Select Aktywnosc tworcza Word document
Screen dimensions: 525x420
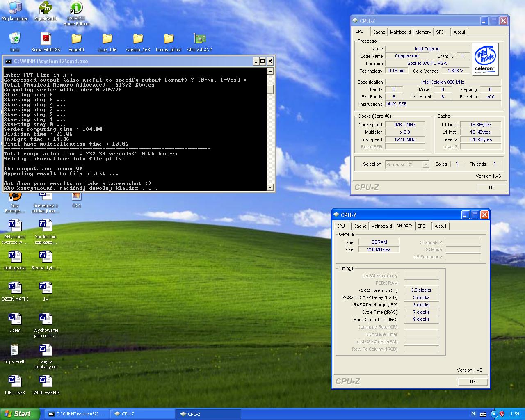pos(15,232)
